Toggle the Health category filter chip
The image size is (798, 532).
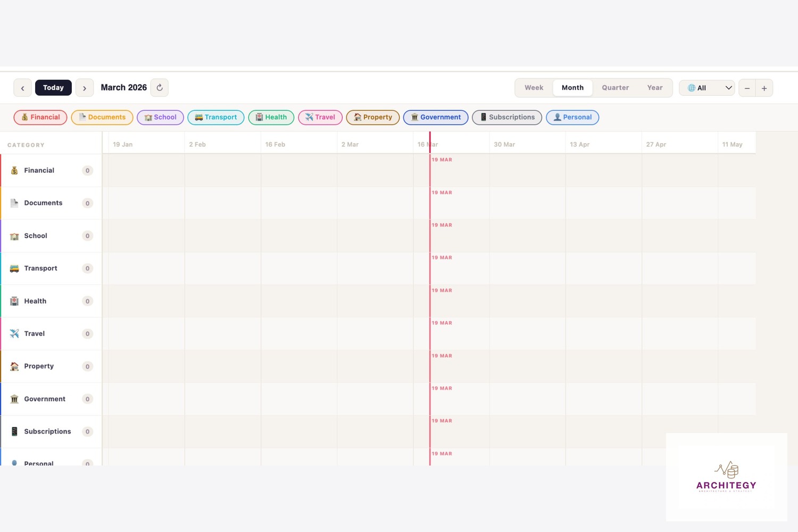271,118
